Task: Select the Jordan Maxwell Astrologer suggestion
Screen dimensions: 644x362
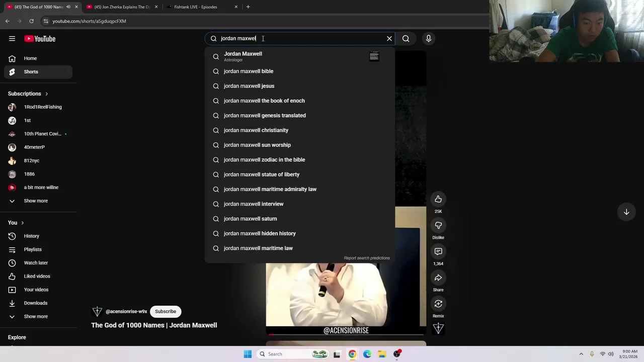Action: (x=299, y=56)
